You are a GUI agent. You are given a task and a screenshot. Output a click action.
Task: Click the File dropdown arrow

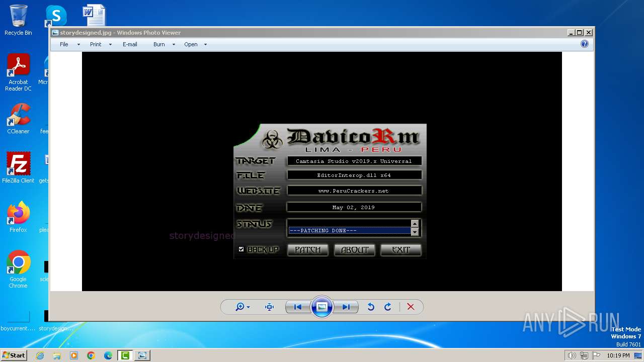point(78,45)
